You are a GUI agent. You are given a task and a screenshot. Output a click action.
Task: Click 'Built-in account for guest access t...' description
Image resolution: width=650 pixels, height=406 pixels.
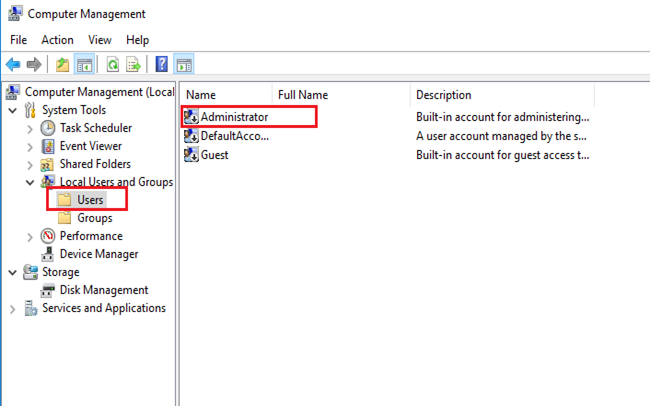(x=502, y=155)
